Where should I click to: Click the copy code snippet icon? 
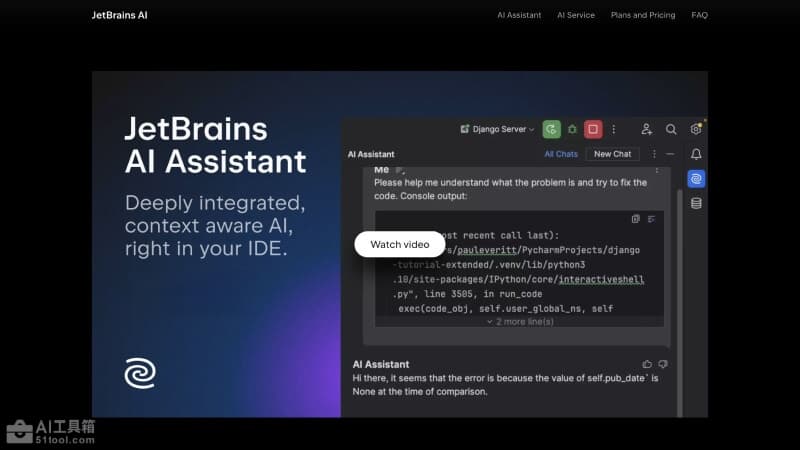click(x=635, y=218)
